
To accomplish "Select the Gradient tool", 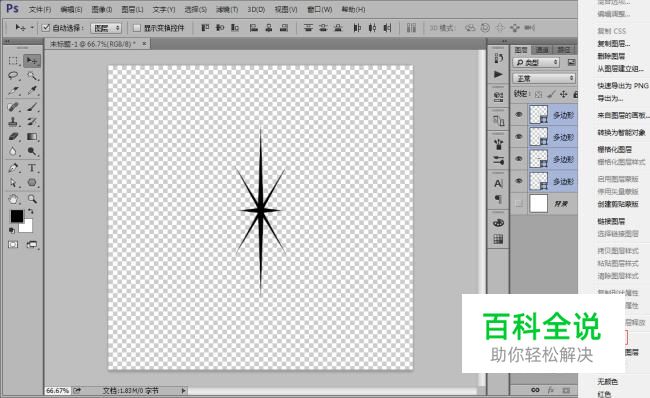I will pyautogui.click(x=32, y=136).
